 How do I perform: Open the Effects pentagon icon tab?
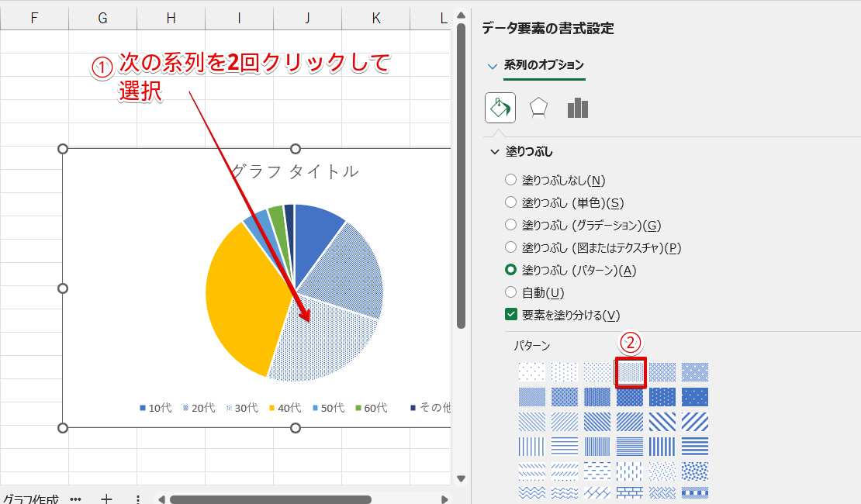(x=538, y=108)
